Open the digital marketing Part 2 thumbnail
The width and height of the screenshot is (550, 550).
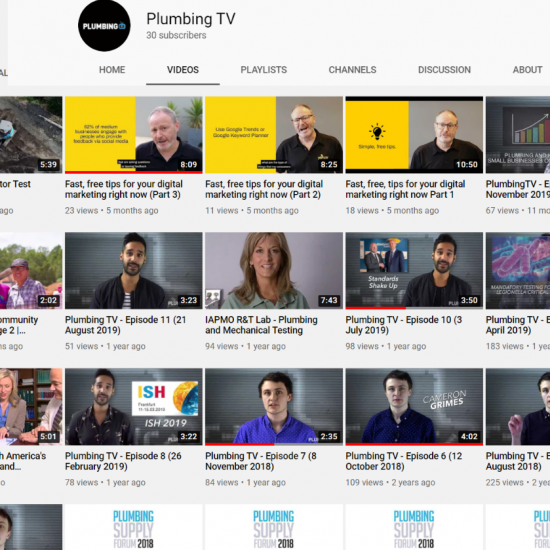pos(274,135)
